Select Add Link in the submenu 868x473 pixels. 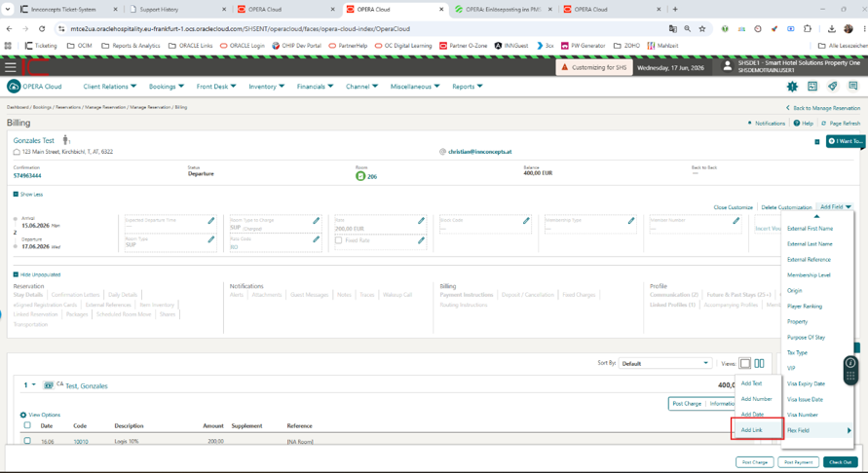(752, 430)
